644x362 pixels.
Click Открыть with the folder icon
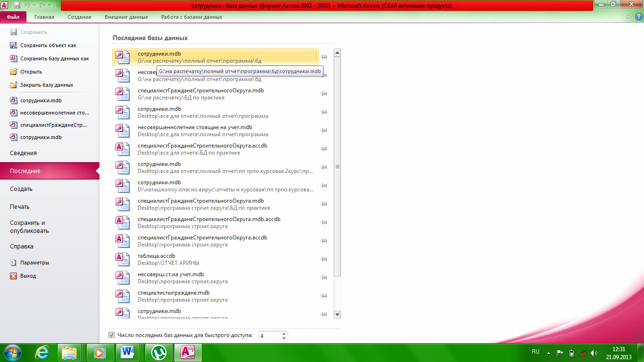point(26,72)
